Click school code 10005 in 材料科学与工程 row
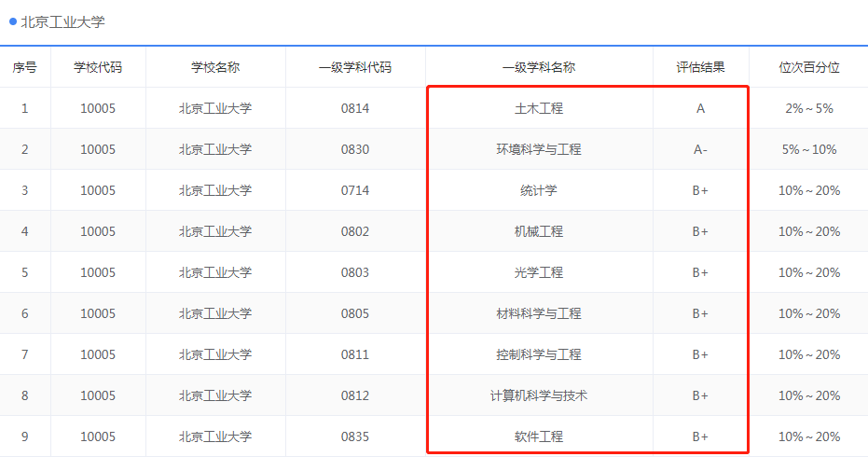This screenshot has height=457, width=868. [98, 313]
